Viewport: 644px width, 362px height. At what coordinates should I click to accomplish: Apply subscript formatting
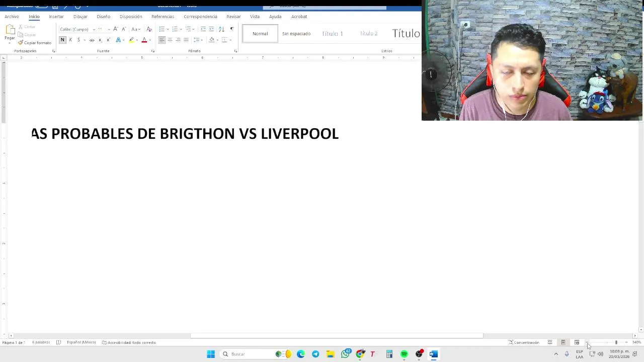pyautogui.click(x=100, y=40)
